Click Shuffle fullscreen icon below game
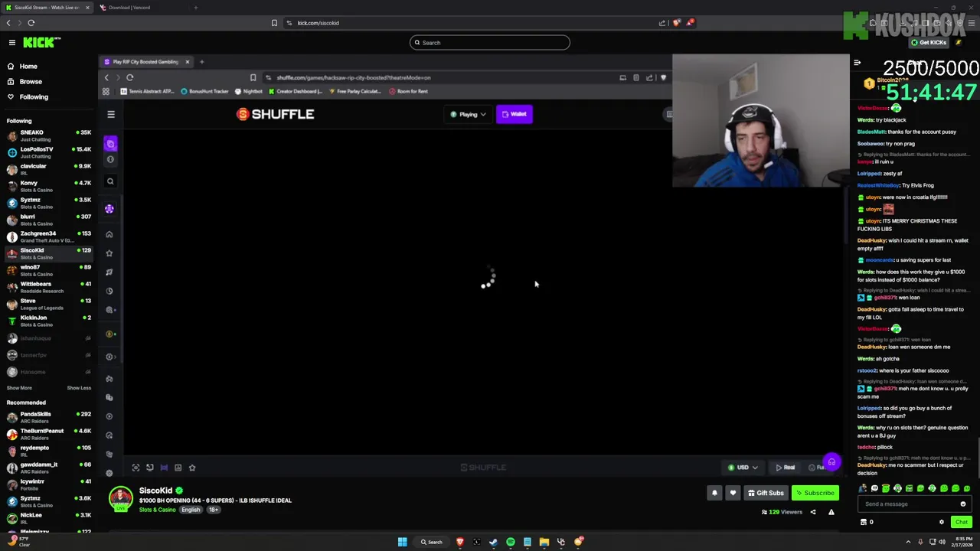The image size is (980, 551). (136, 468)
